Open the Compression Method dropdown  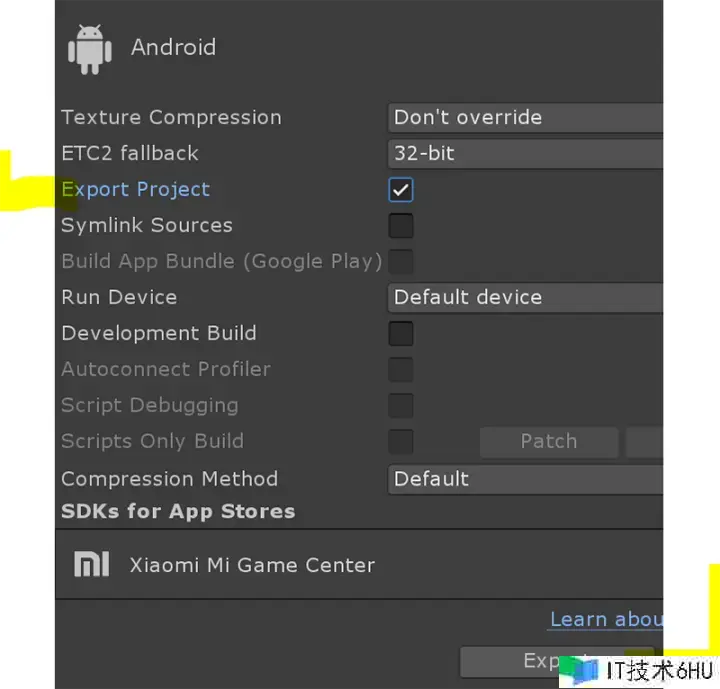pos(525,479)
